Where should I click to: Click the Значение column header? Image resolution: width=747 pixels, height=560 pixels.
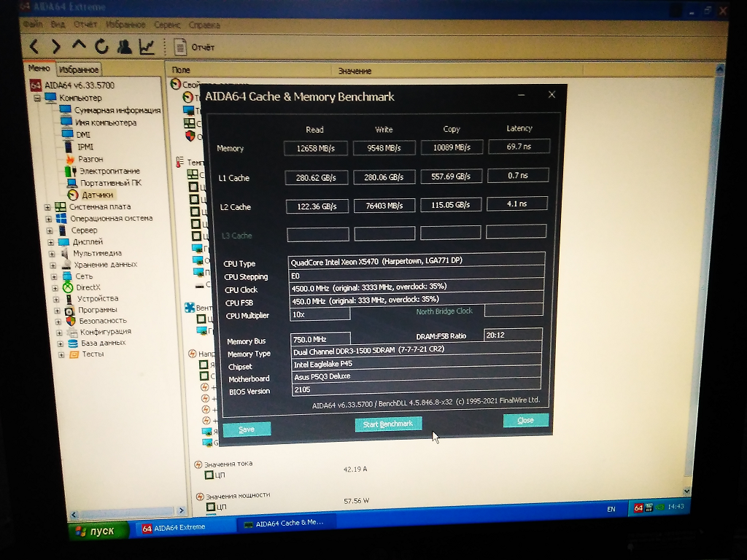pyautogui.click(x=457, y=71)
